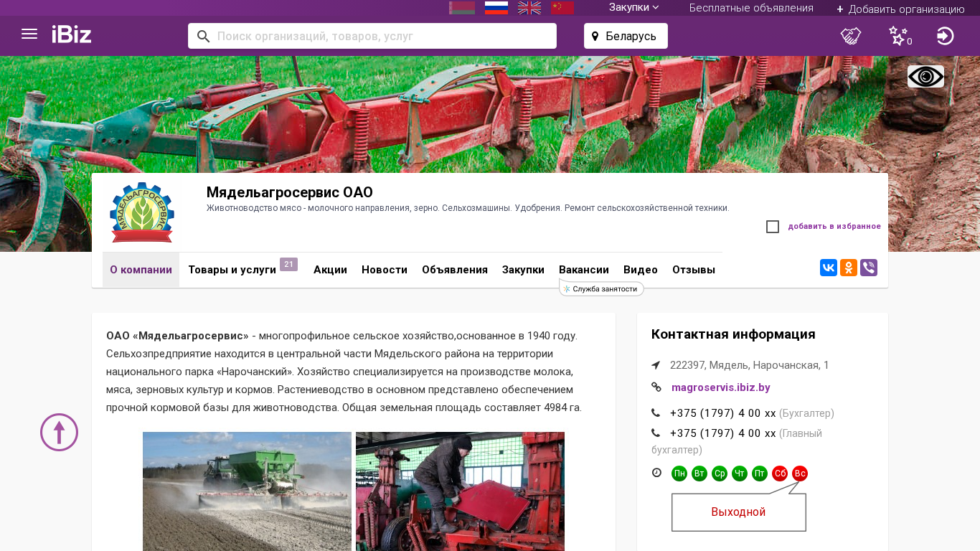The width and height of the screenshot is (980, 551).
Task: Click the Контактная информация heading
Action: pyautogui.click(x=733, y=334)
